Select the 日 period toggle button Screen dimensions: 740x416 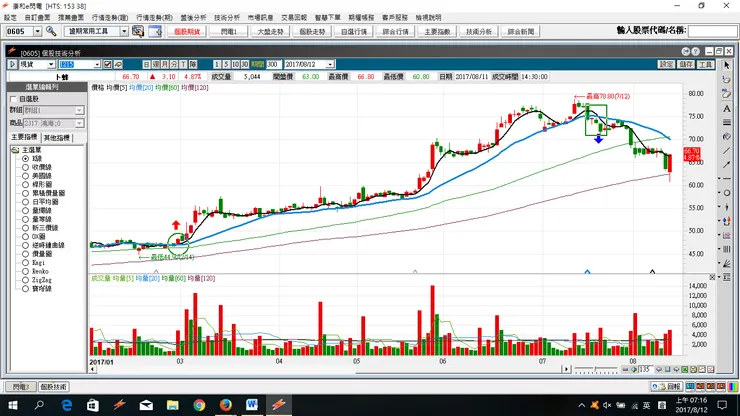tap(146, 64)
